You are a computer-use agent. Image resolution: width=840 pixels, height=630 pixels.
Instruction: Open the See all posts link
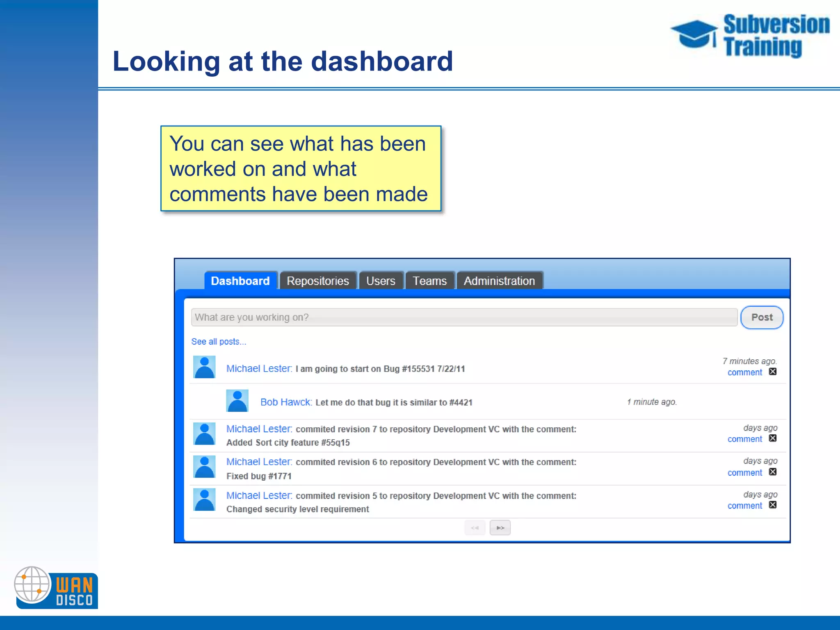pyautogui.click(x=219, y=342)
